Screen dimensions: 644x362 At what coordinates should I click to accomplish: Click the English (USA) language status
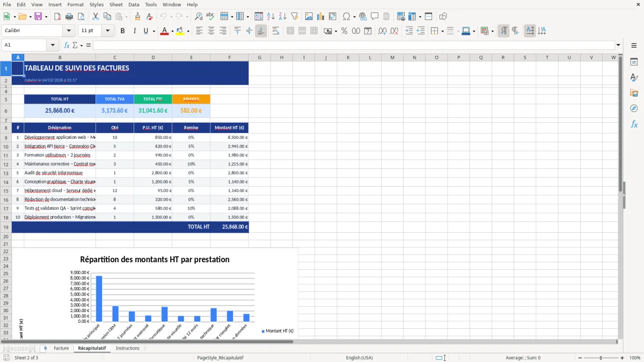(x=359, y=358)
